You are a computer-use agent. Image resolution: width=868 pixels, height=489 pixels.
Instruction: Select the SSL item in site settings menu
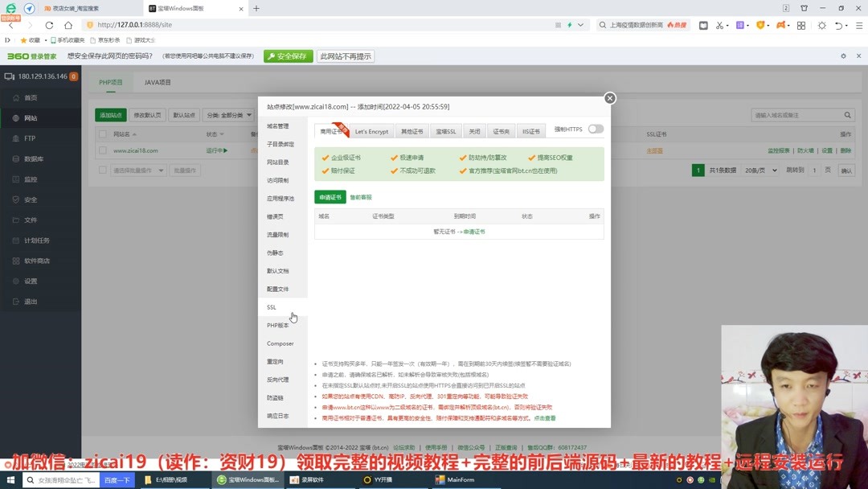[x=271, y=306]
